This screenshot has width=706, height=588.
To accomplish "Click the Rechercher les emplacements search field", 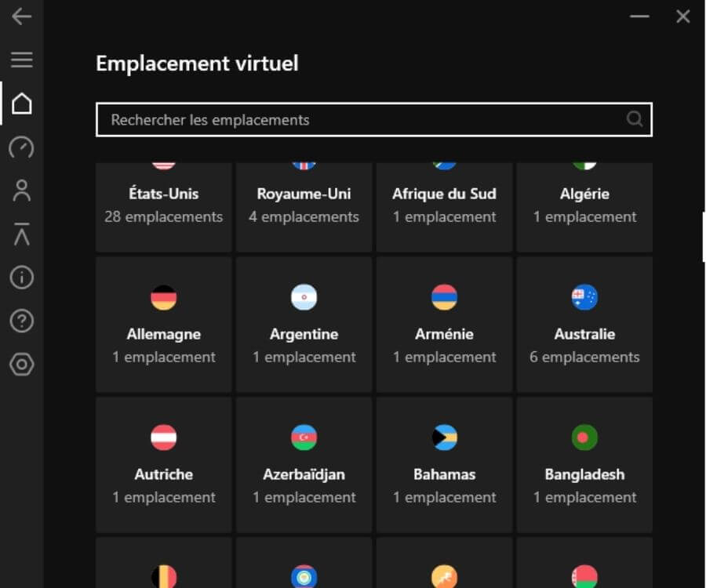I will (x=373, y=120).
